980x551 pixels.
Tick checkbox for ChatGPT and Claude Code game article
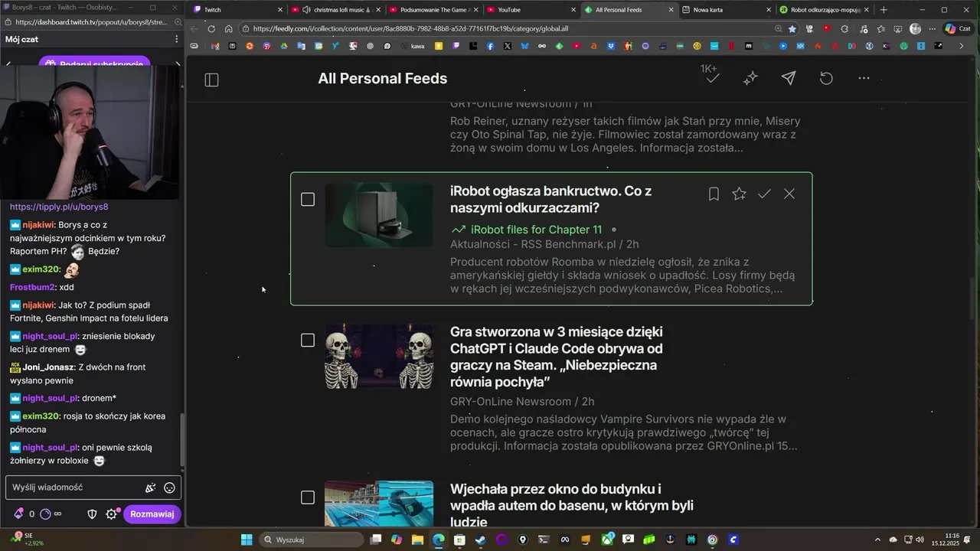point(308,341)
